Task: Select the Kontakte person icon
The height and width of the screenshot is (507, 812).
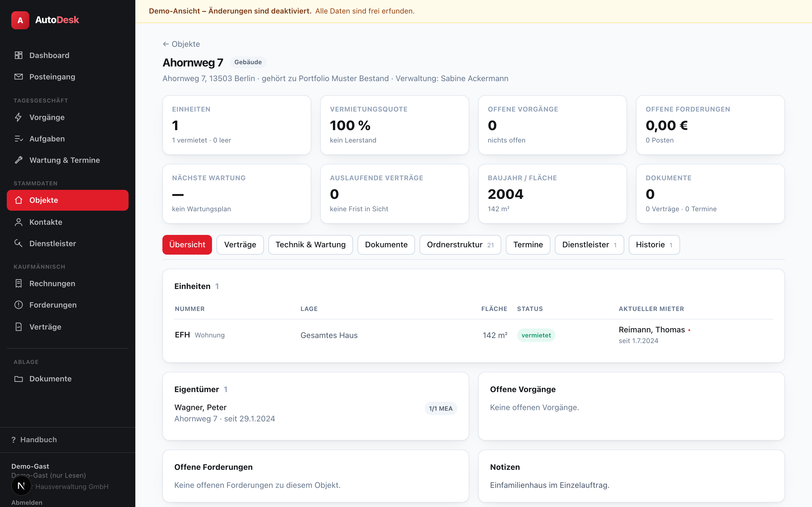Action: 18,222
